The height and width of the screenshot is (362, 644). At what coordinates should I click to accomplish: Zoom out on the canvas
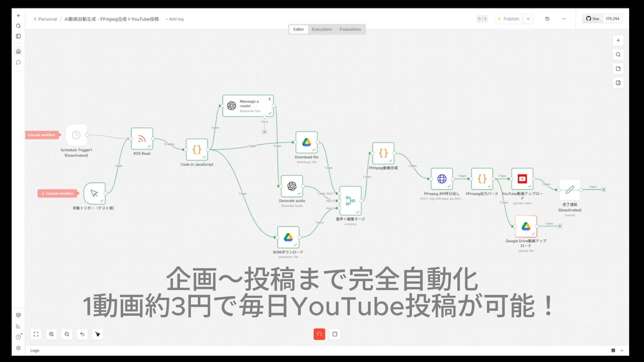coord(67,334)
